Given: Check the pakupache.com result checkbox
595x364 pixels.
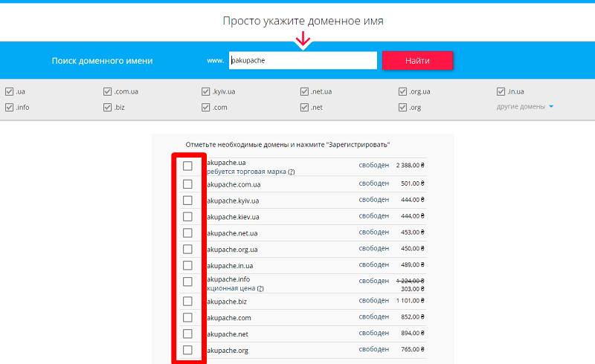Looking at the screenshot, I should 187,317.
